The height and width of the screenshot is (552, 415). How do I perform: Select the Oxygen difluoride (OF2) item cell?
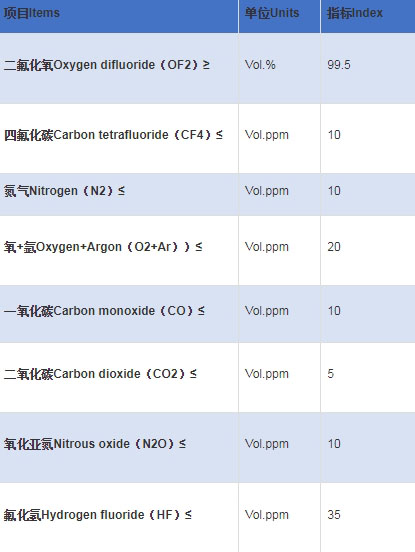pyautogui.click(x=119, y=68)
